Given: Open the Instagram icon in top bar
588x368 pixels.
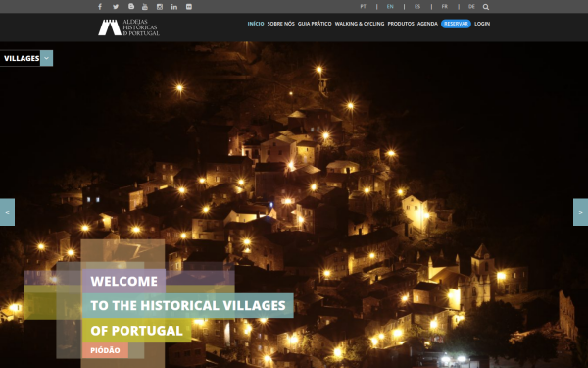Looking at the screenshot, I should coord(160,7).
